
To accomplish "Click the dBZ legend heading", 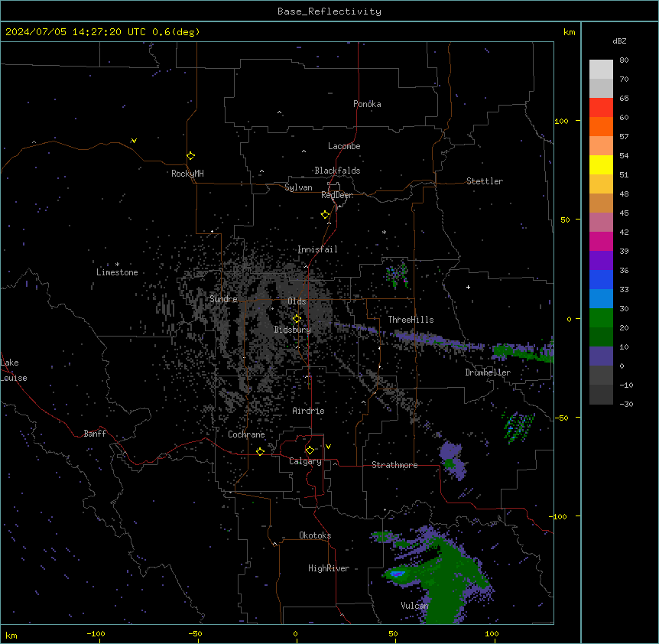I will point(619,41).
